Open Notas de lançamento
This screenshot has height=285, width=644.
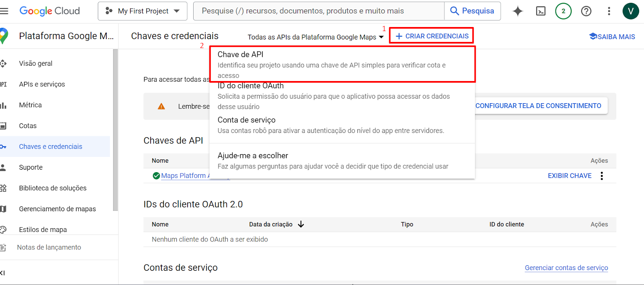pos(49,247)
